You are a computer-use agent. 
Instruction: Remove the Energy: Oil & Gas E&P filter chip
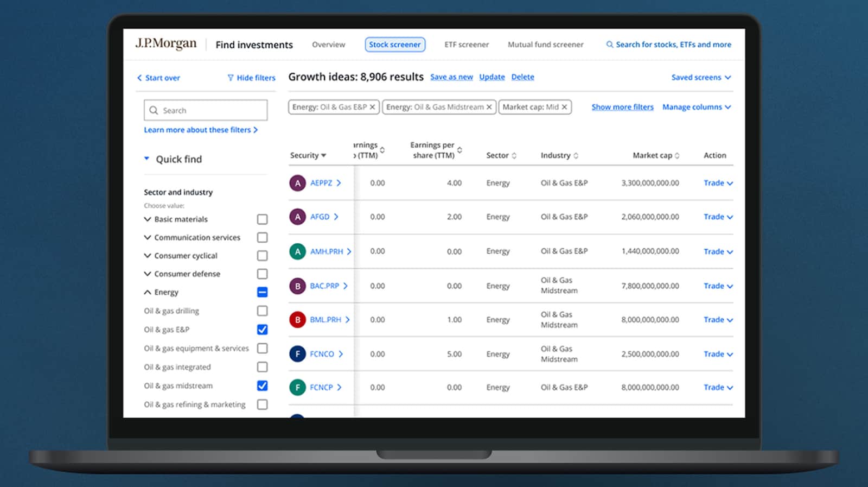pyautogui.click(x=372, y=107)
